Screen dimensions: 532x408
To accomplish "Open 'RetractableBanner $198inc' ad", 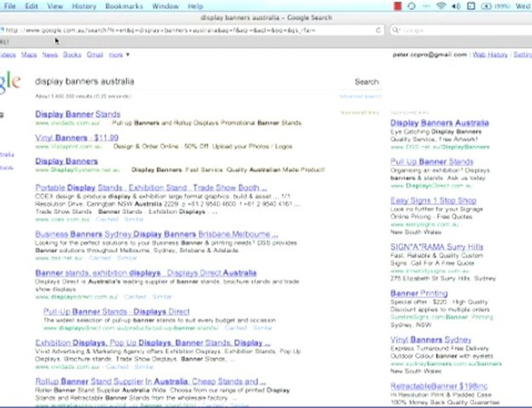I will coord(439,386).
